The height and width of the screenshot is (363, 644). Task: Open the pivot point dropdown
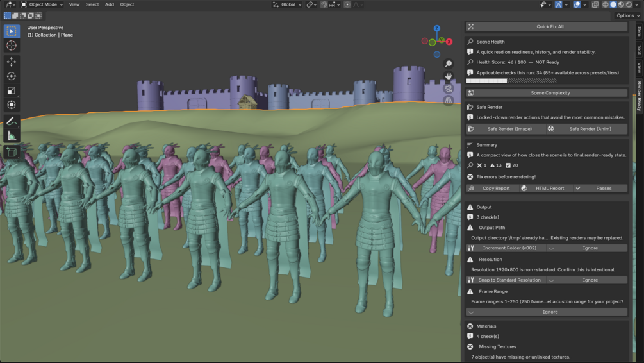tap(311, 4)
